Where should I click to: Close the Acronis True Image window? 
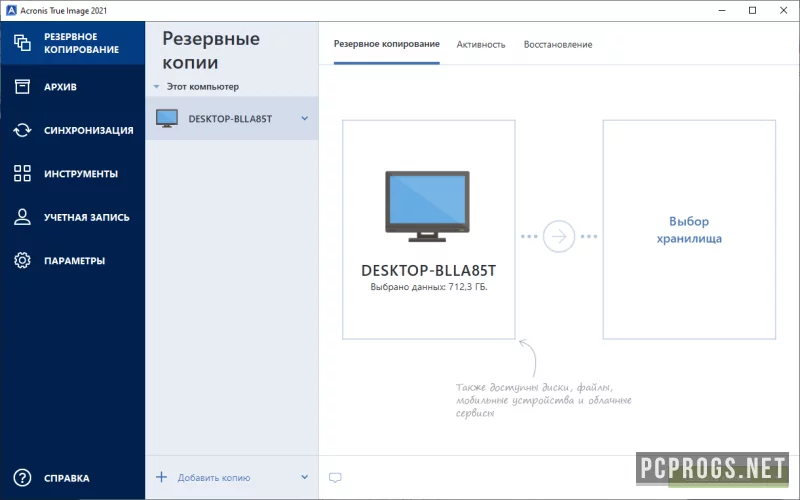click(x=784, y=10)
